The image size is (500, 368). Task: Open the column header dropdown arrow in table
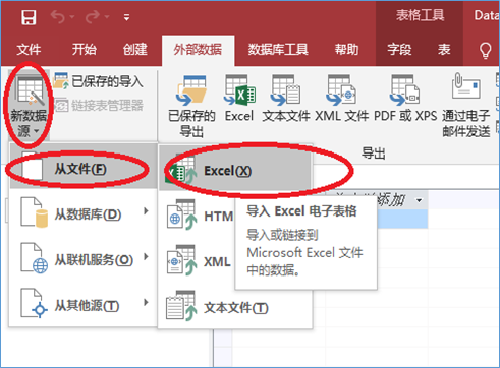pyautogui.click(x=419, y=200)
